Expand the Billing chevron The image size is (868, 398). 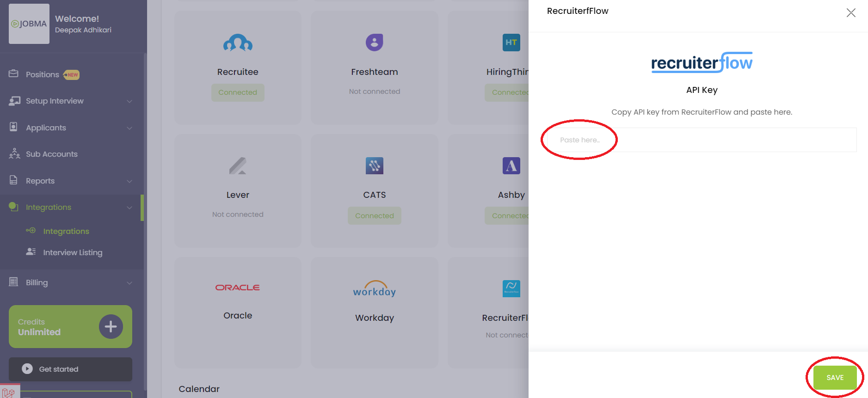[129, 283]
